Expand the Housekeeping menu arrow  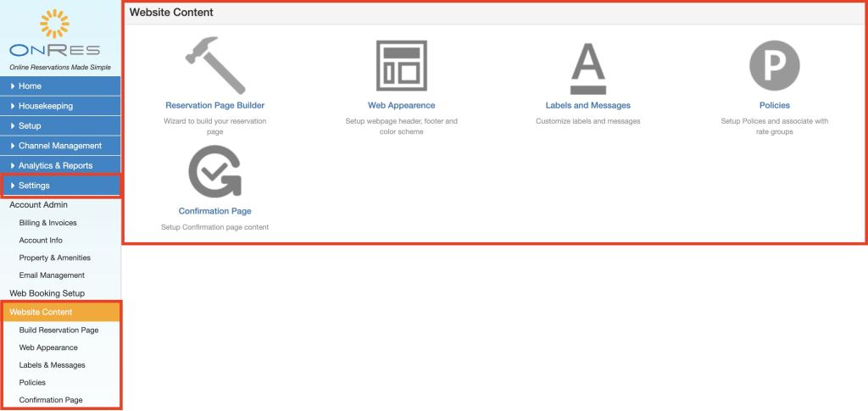[13, 106]
